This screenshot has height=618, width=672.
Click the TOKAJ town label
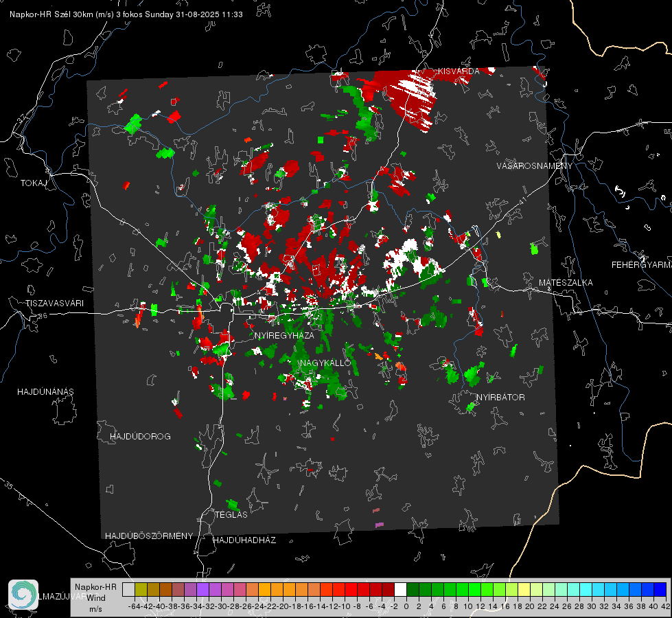(x=34, y=183)
